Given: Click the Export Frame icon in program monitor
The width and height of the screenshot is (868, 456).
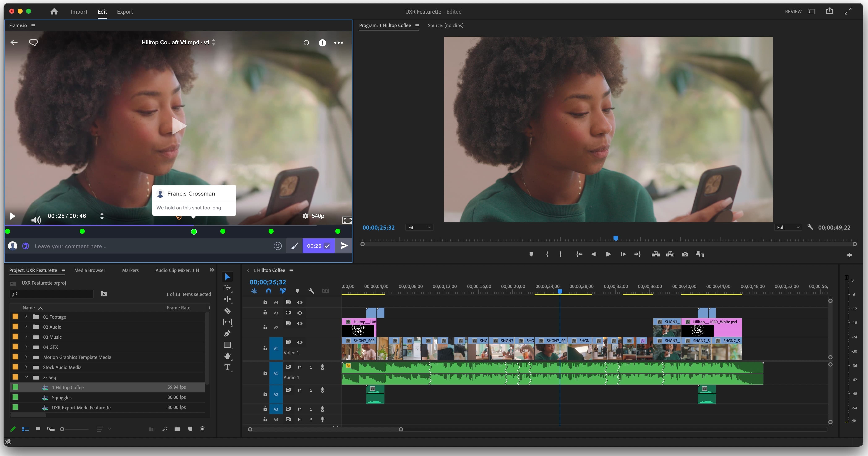Looking at the screenshot, I should point(685,254).
